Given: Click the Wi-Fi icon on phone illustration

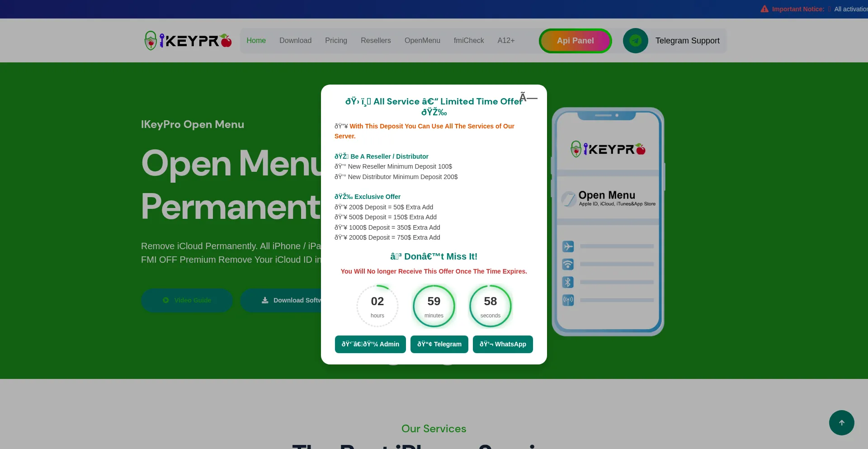Looking at the screenshot, I should point(568,264).
